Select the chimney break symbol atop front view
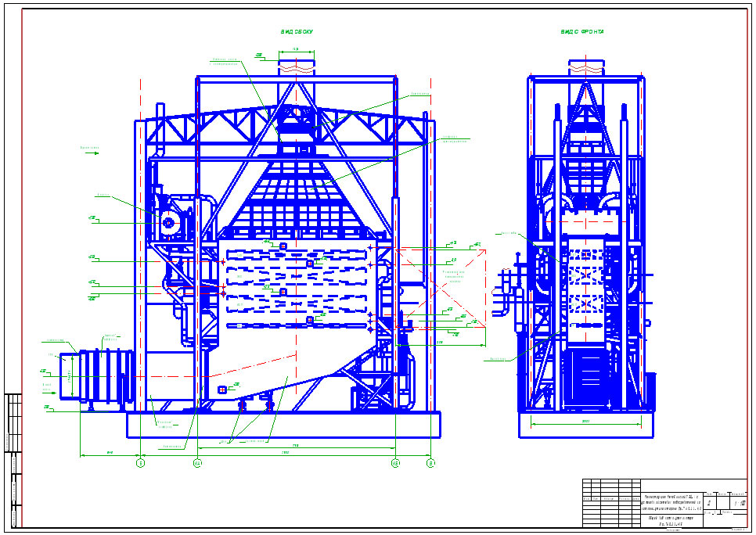 pos(586,67)
